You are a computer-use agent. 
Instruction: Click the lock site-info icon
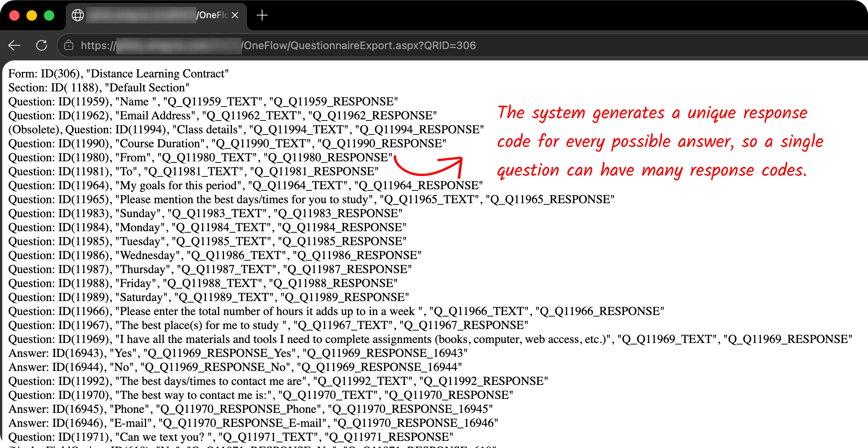click(x=69, y=45)
